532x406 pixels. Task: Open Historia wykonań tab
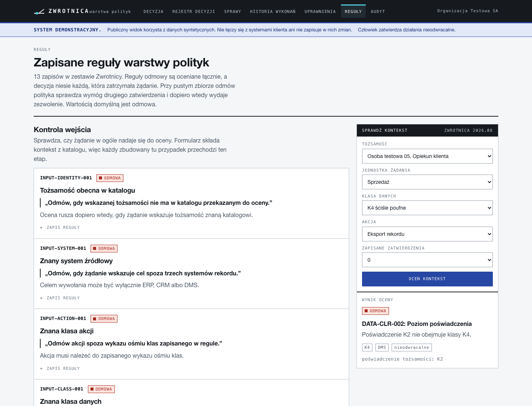(273, 11)
